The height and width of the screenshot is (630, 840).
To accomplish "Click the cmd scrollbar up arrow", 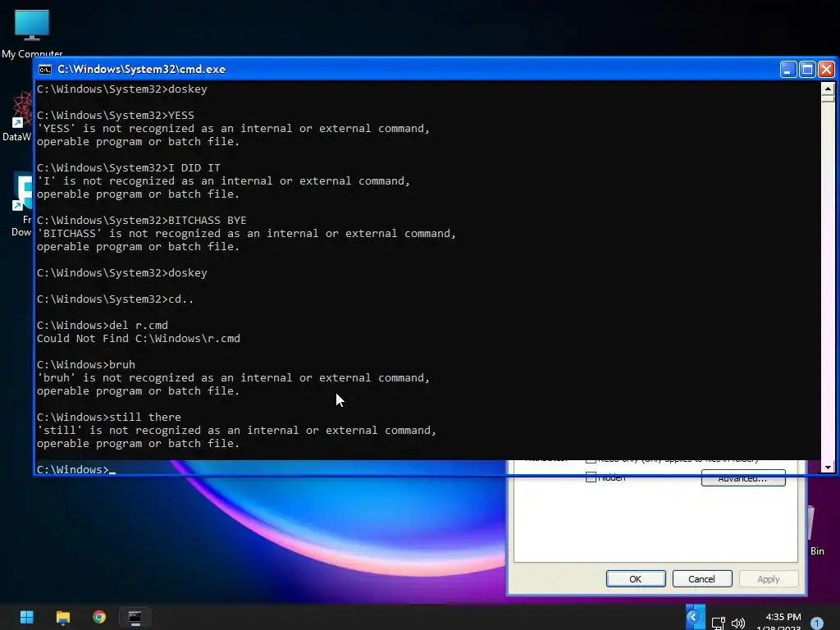I will tap(828, 89).
